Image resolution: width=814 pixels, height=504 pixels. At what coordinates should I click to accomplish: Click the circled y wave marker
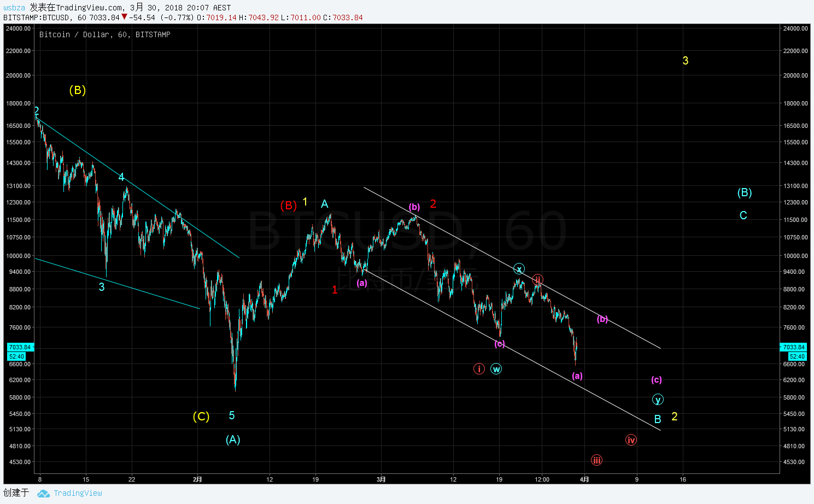coord(658,400)
